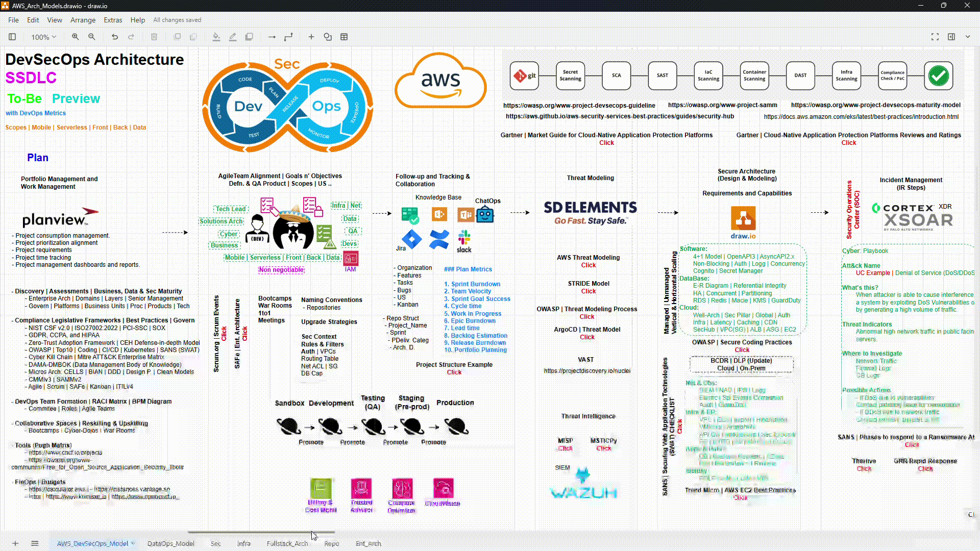Screen dimensions: 980x551
Task: Select the 'Tech Lead' green label
Action: point(230,209)
